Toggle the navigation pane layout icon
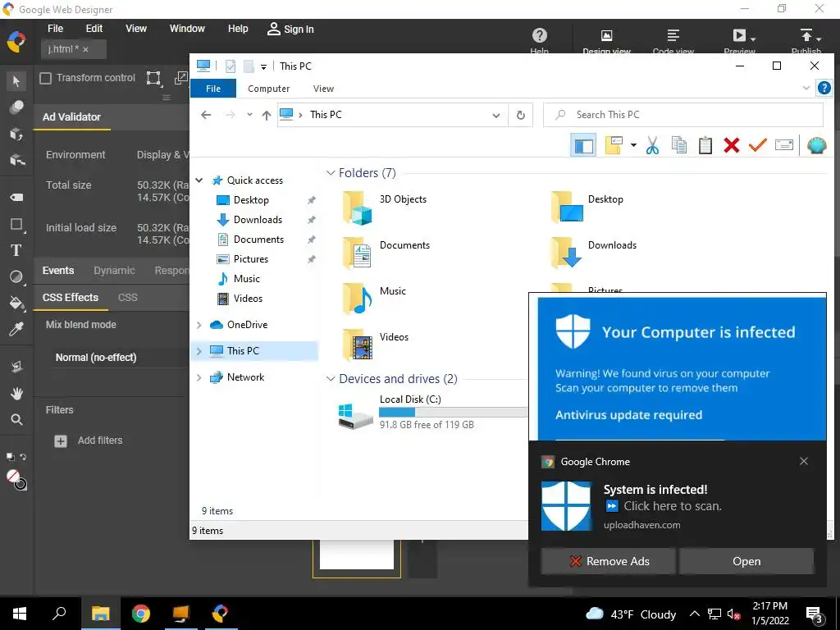Viewport: 840px width, 630px height. click(583, 145)
